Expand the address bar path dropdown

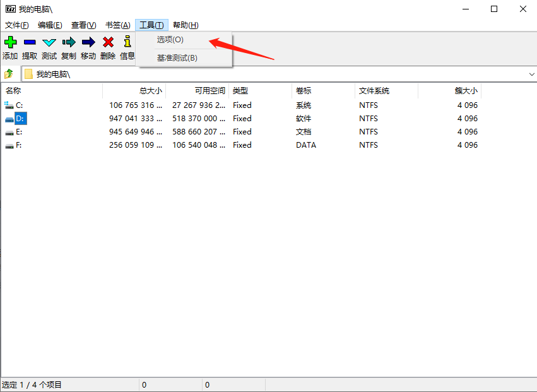coord(531,74)
